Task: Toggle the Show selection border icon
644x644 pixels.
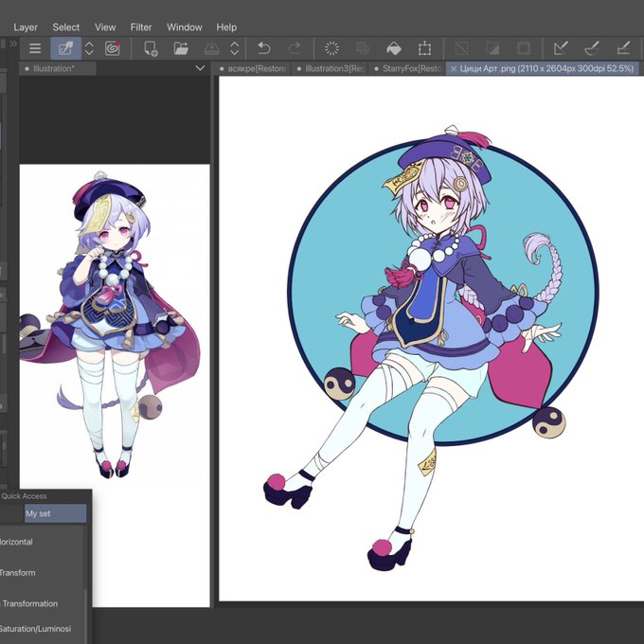Action: [x=523, y=48]
